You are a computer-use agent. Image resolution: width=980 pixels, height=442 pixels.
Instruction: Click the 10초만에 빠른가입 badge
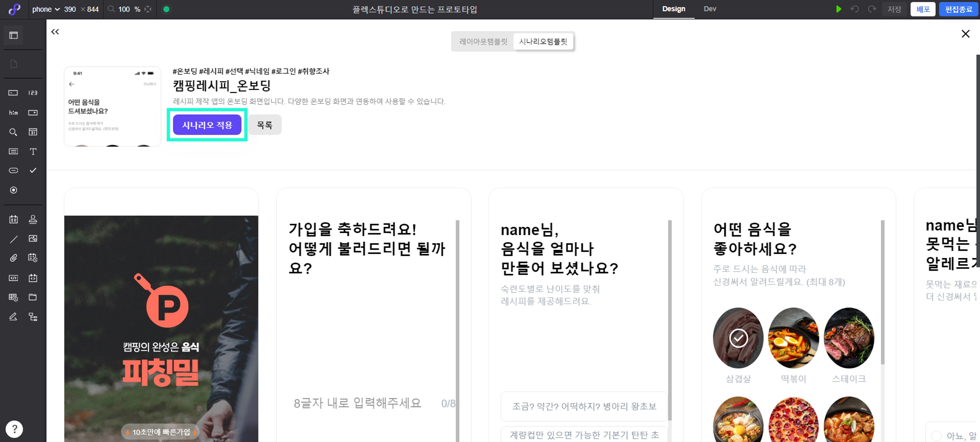tap(161, 432)
